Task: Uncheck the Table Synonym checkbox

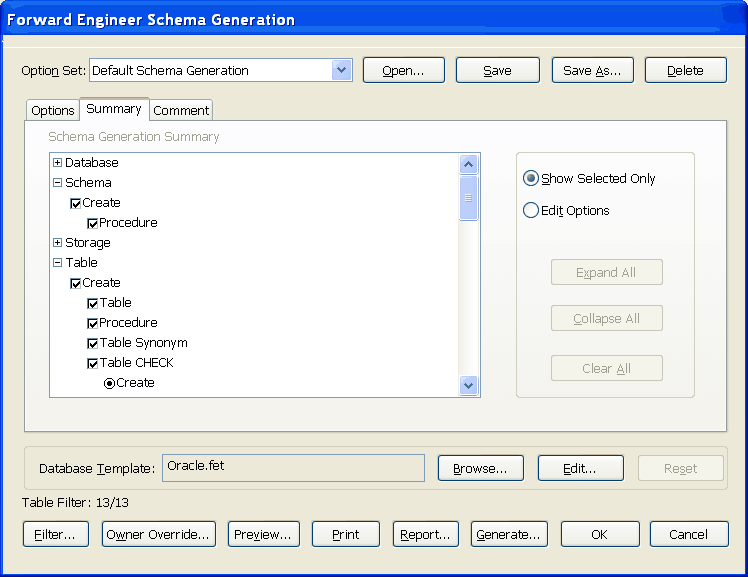Action: point(93,343)
